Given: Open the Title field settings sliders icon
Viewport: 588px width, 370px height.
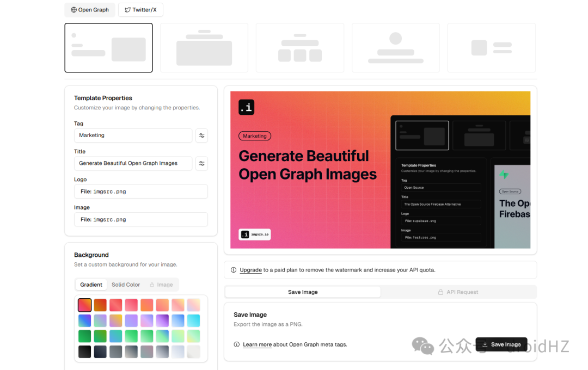Looking at the screenshot, I should pyautogui.click(x=201, y=163).
